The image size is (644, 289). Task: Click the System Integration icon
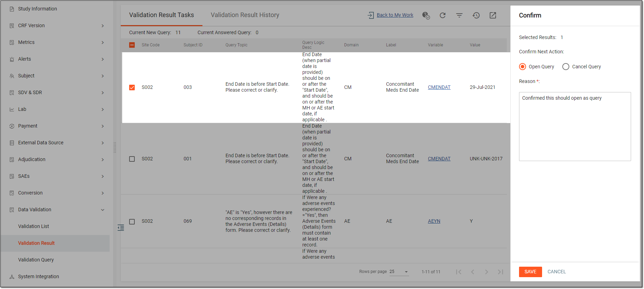tap(12, 277)
